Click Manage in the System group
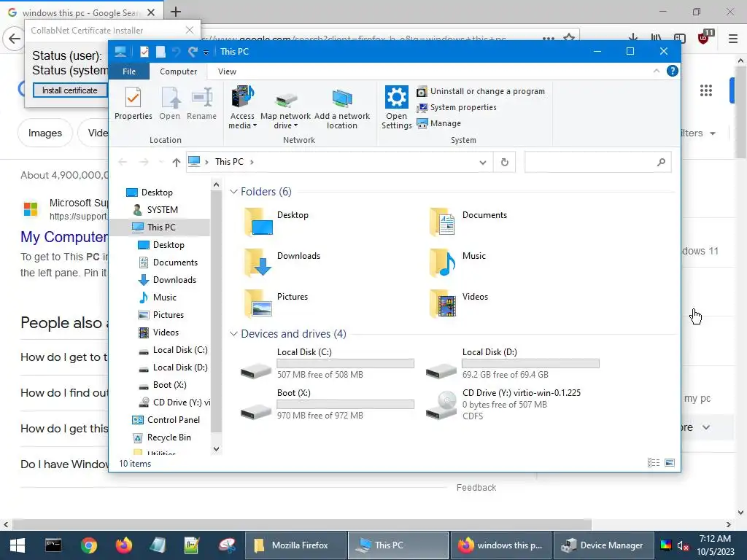747x560 pixels. pyautogui.click(x=438, y=123)
